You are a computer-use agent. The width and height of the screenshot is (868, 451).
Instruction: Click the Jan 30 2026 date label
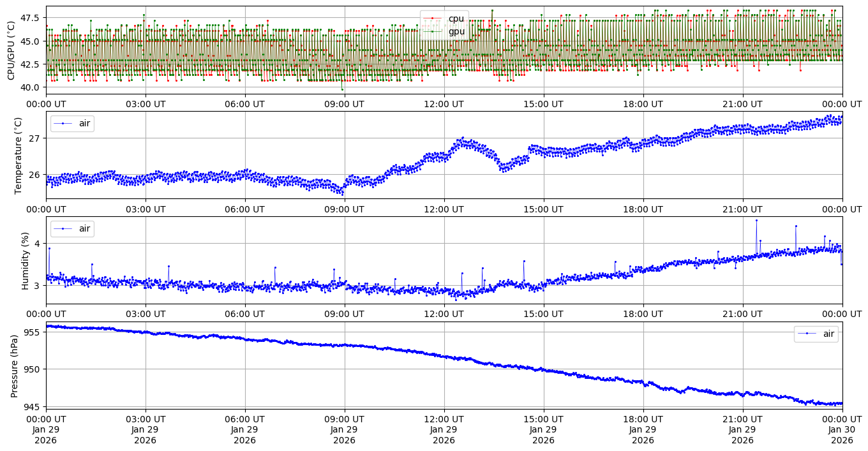pyautogui.click(x=842, y=430)
